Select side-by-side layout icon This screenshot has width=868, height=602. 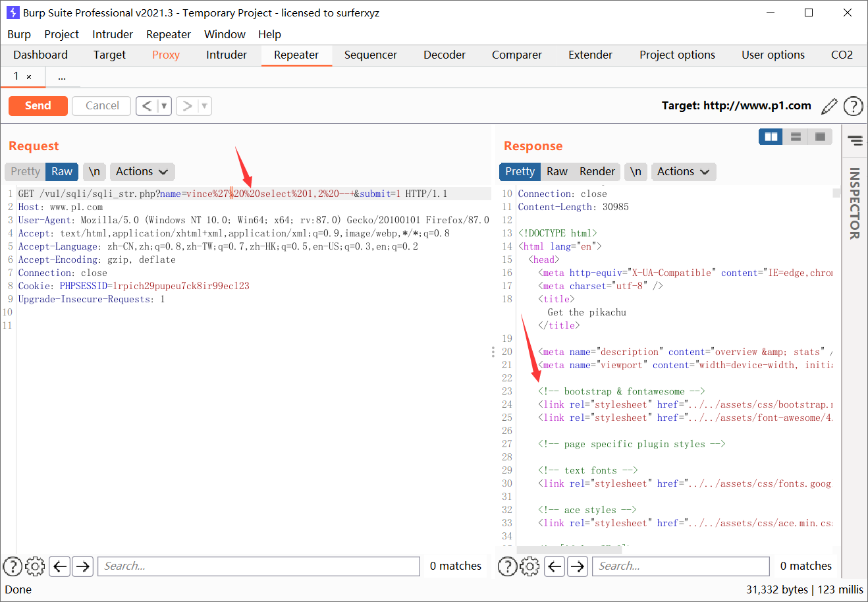coord(771,136)
